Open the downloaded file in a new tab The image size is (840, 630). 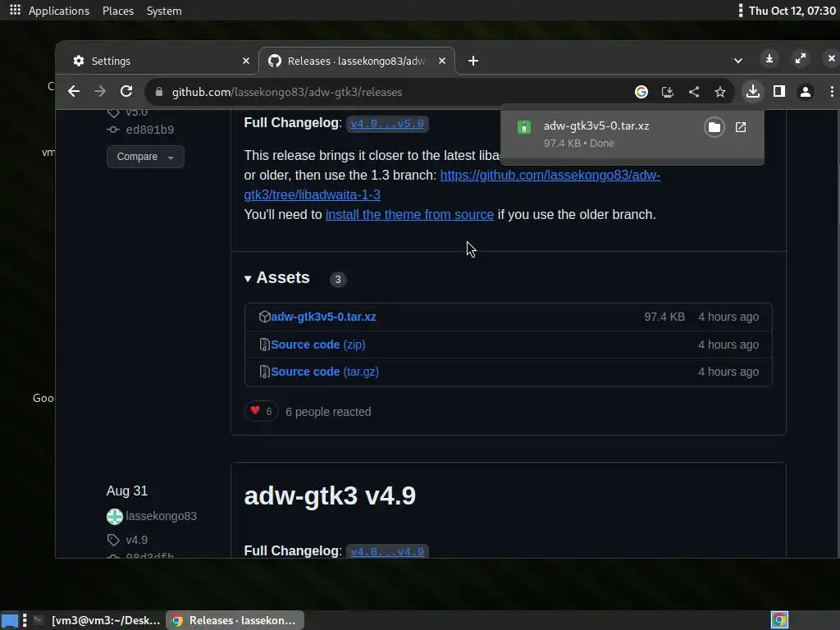tap(741, 127)
